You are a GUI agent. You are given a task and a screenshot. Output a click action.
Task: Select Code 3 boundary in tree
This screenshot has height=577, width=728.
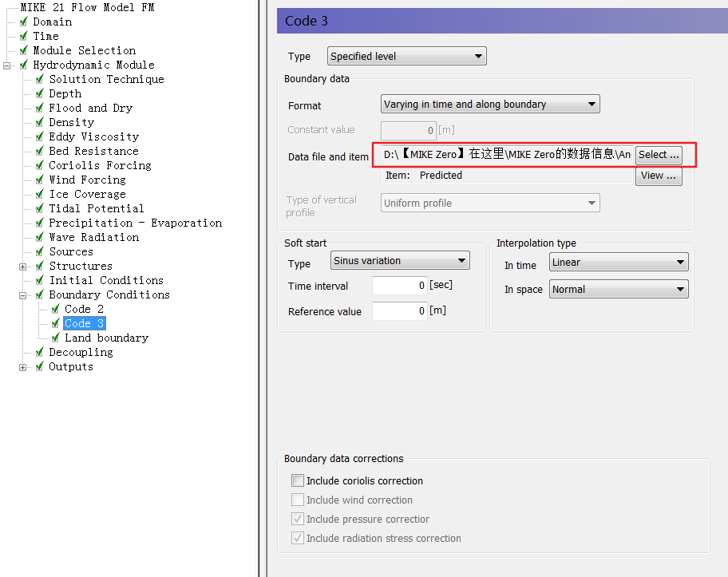(x=84, y=323)
